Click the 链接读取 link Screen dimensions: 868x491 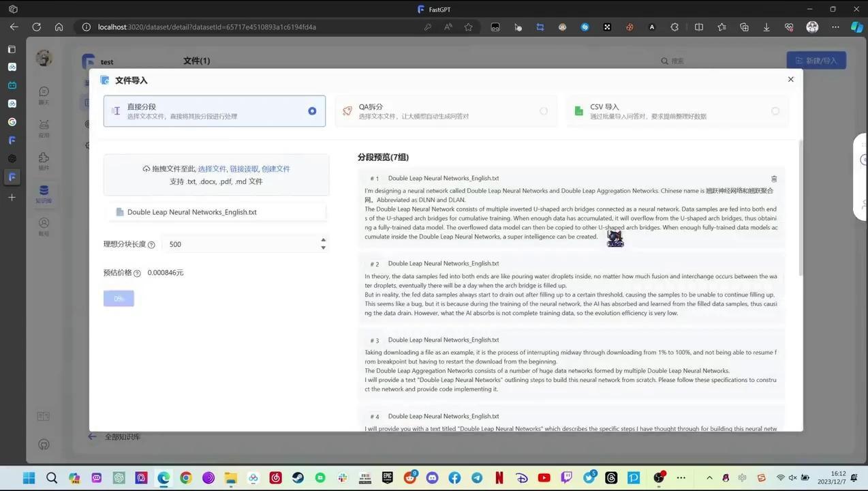tap(244, 168)
